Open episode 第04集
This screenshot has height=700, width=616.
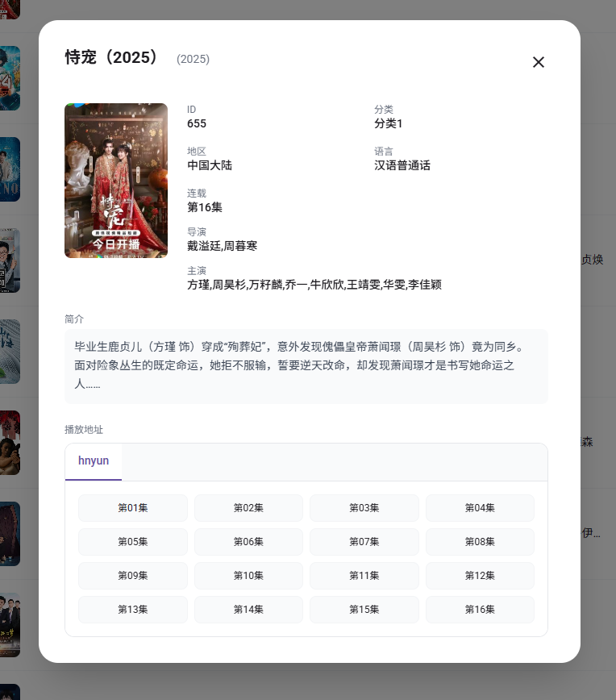480,508
